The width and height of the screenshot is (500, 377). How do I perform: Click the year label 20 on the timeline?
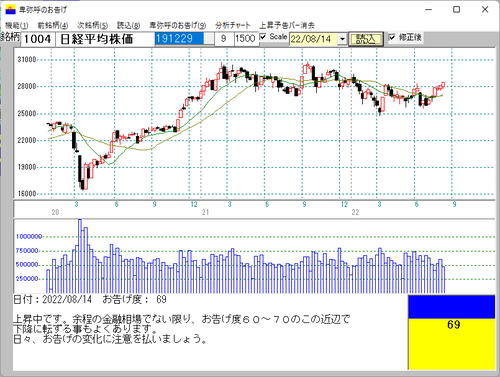pos(55,212)
